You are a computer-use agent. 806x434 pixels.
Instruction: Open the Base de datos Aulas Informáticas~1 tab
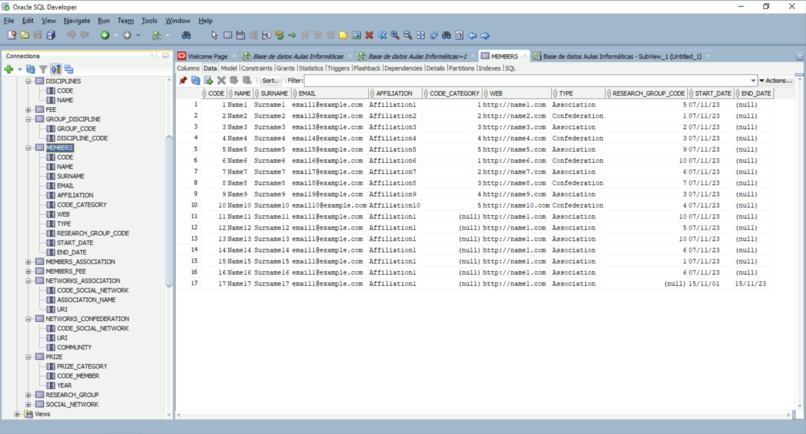click(417, 56)
